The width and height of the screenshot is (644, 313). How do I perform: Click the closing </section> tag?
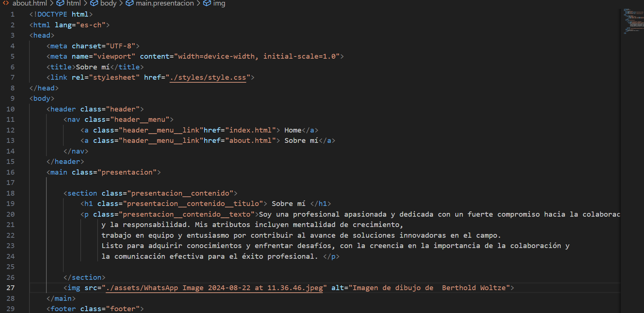click(84, 278)
